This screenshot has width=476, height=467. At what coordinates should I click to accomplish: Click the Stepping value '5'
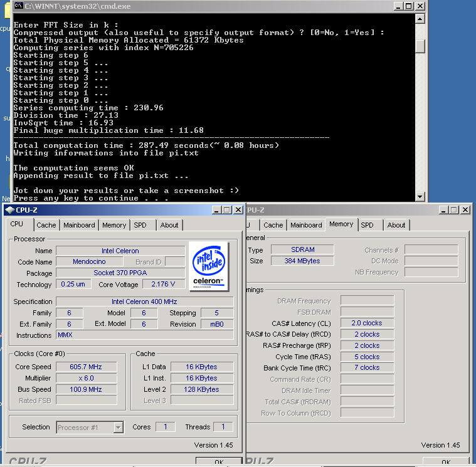tap(217, 313)
